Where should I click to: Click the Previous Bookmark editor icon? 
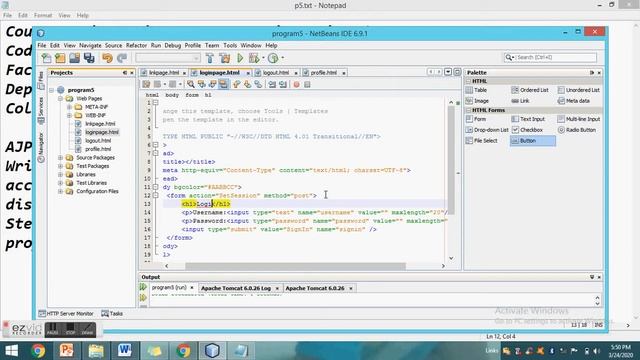(236, 84)
